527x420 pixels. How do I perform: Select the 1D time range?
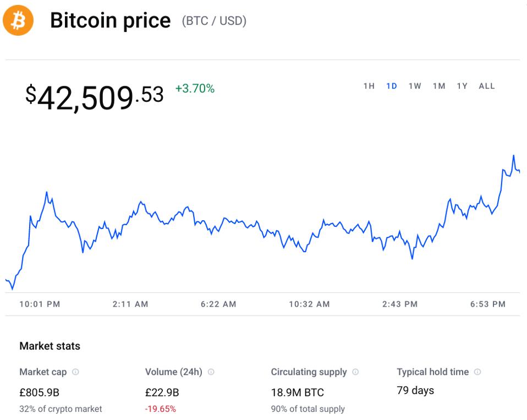[392, 86]
